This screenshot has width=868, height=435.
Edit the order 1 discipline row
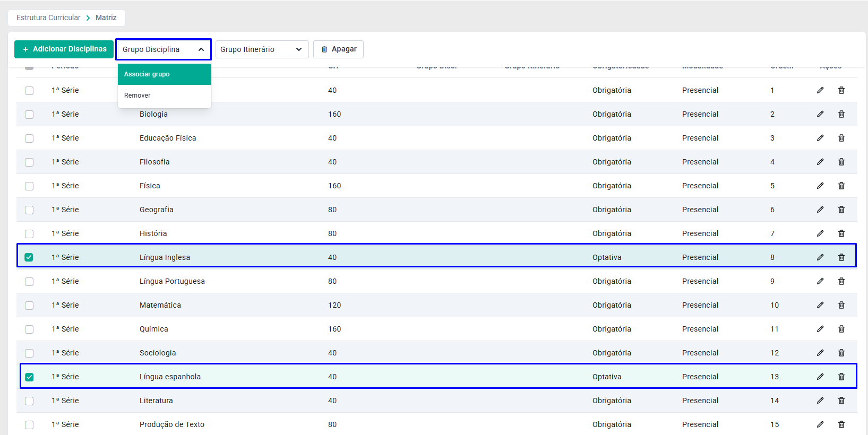coord(820,90)
